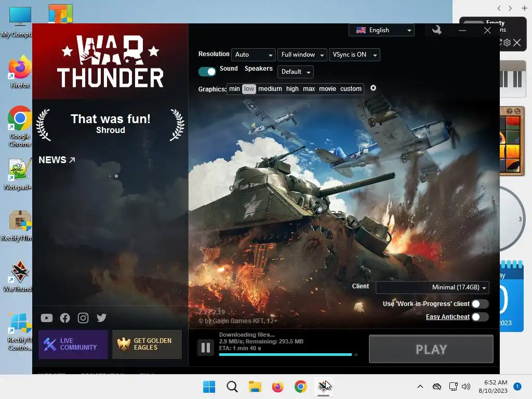Minimize the War Thunder launcher

pos(462,31)
